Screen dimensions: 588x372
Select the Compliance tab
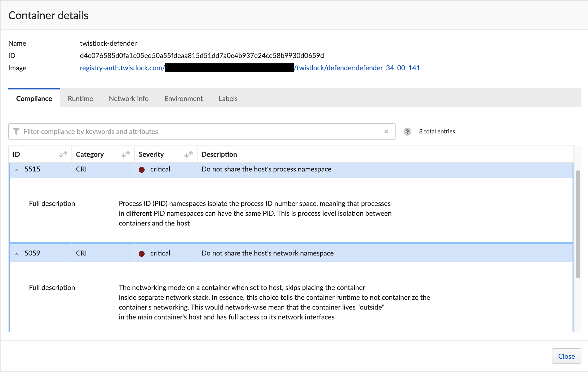[x=34, y=98]
